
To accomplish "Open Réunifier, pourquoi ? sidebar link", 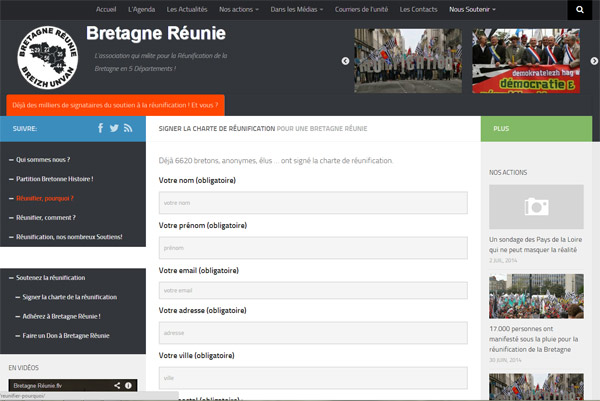I will click(x=45, y=198).
